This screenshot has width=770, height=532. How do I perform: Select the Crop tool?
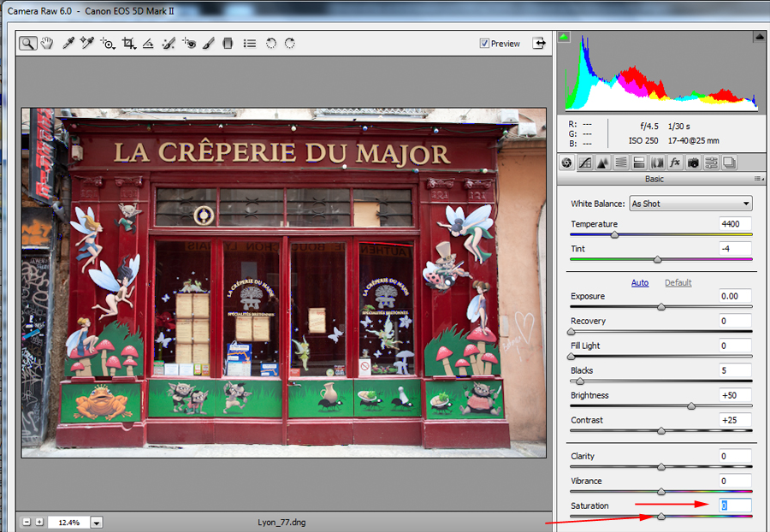[128, 44]
